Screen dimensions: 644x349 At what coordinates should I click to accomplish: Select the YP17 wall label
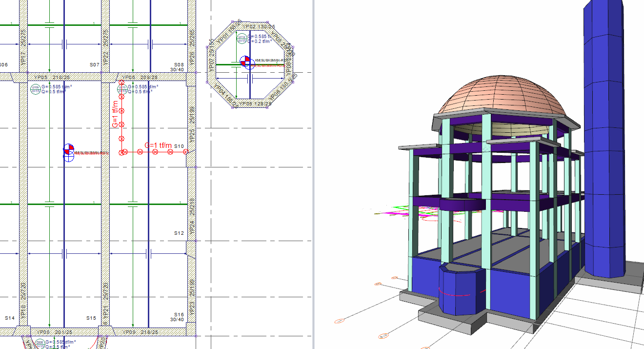point(23,60)
